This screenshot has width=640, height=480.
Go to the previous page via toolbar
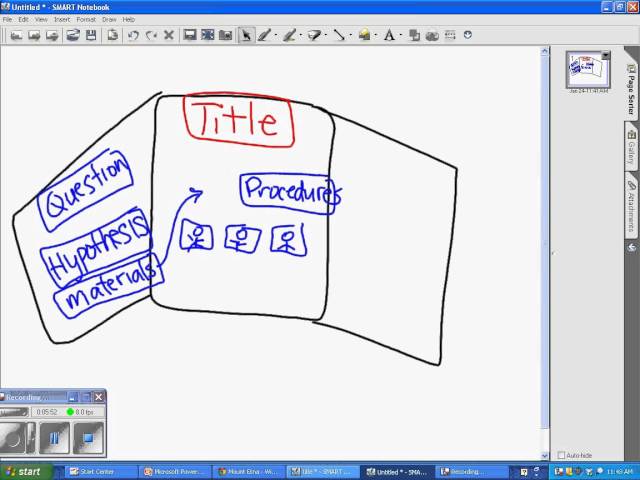[16, 36]
